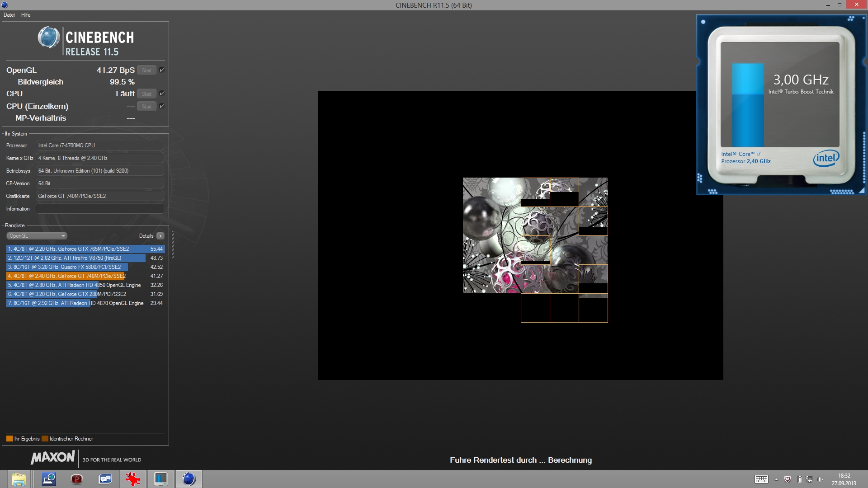This screenshot has width=868, height=488.
Task: Click the volume speaker tray icon
Action: coord(820,479)
